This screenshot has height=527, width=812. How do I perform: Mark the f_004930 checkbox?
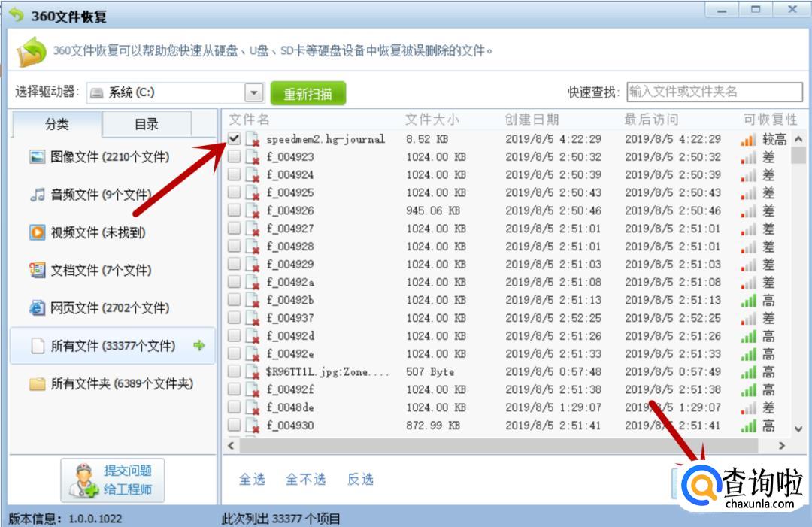tap(234, 425)
